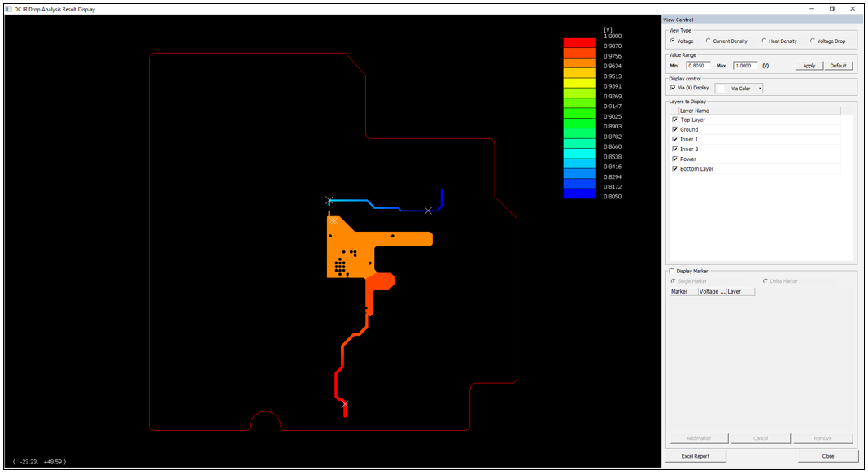The width and height of the screenshot is (868, 474).
Task: Reset the value range with the Default button
Action: 838,65
